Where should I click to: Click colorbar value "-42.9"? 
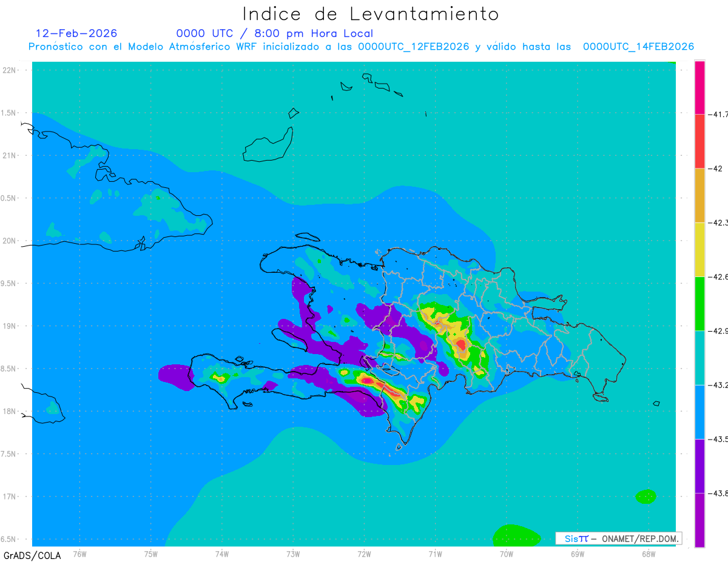[718, 331]
